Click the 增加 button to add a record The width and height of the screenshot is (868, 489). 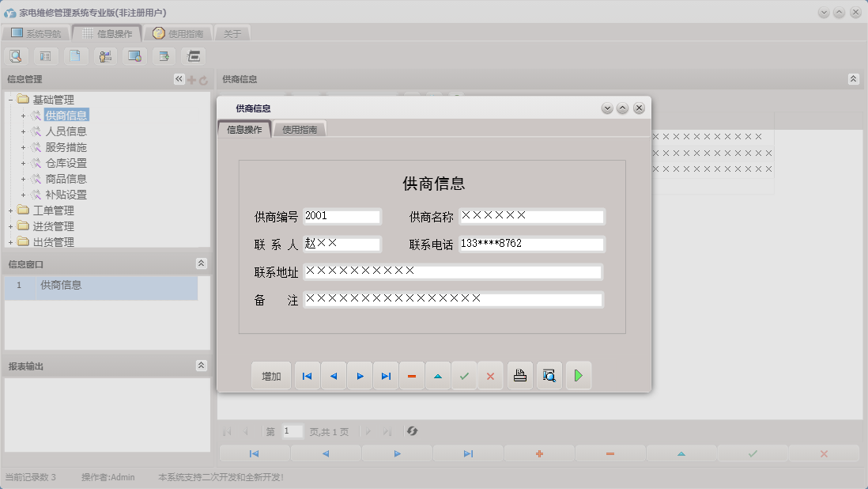pos(270,376)
